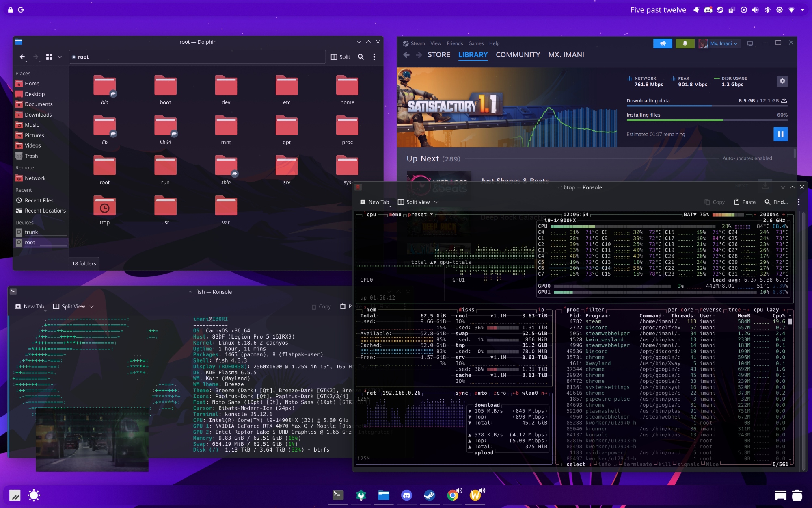Viewport: 812px width, 508px height.
Task: Toggle reverse sorting in btop proc
Action: pos(711,310)
